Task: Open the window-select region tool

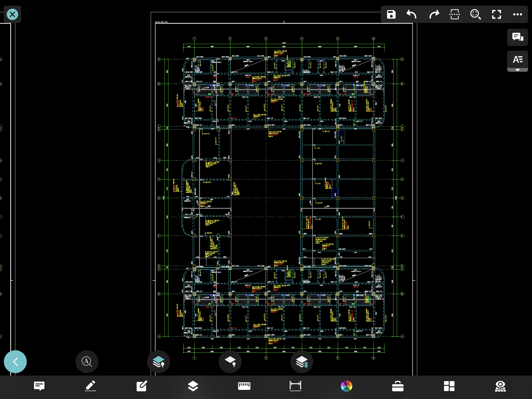Action: (454, 14)
